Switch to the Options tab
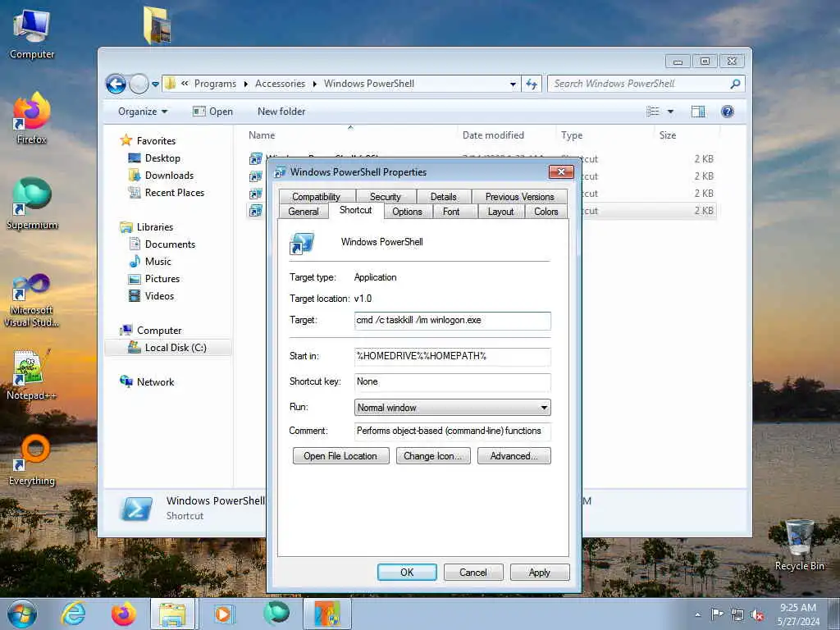Viewport: 840px width, 630px height. (x=407, y=212)
